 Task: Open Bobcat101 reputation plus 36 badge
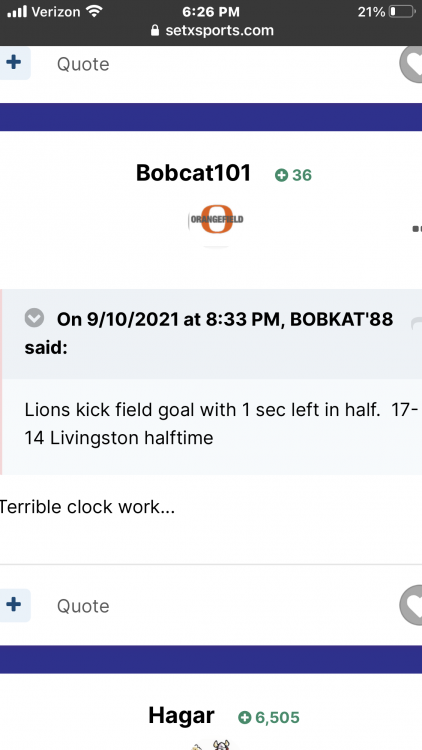pyautogui.click(x=293, y=175)
